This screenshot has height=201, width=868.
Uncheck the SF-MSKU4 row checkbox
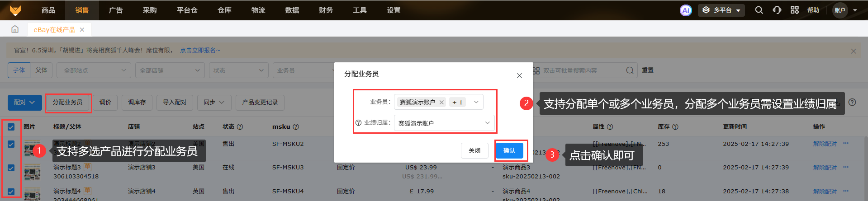(11, 192)
